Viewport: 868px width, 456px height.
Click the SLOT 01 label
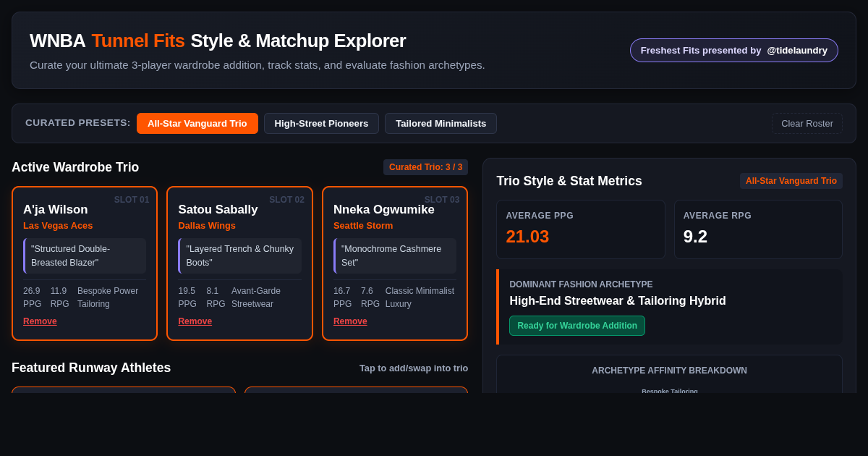tap(132, 200)
